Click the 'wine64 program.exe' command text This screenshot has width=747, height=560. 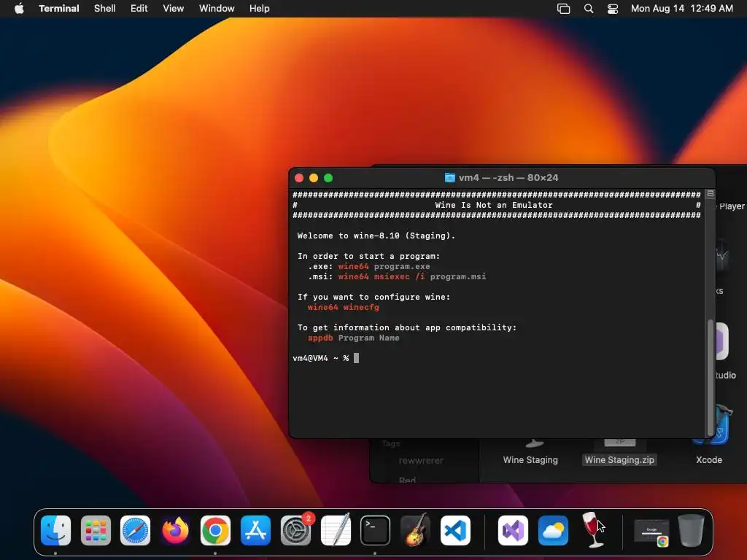(x=384, y=266)
